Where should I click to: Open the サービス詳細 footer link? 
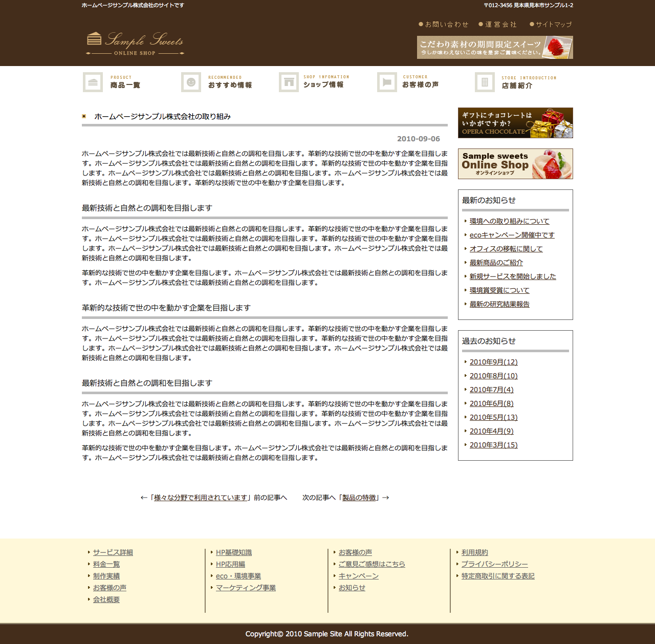(x=113, y=552)
